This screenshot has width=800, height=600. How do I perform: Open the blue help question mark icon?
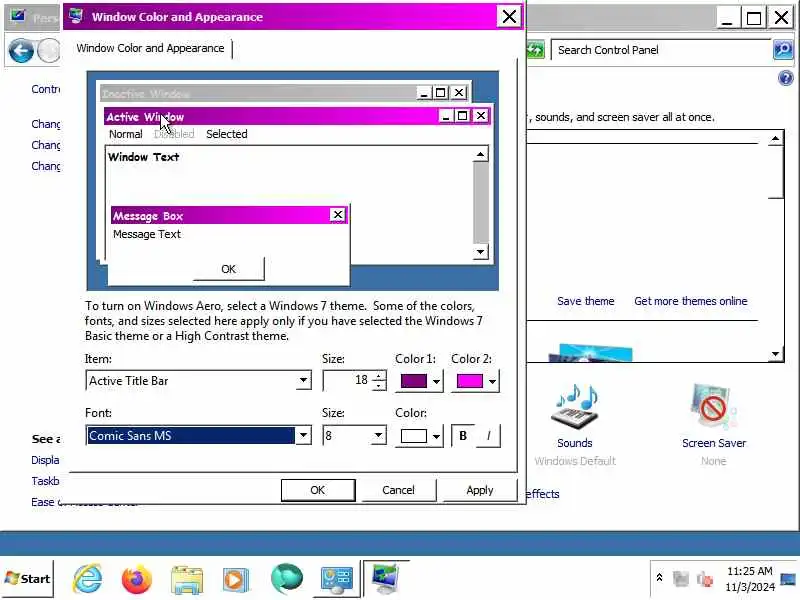[786, 78]
